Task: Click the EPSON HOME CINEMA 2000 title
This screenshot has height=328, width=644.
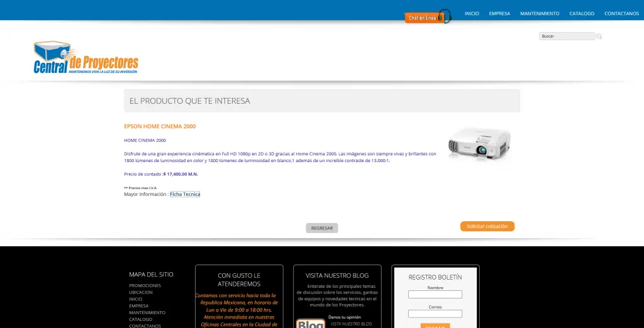Action: tap(160, 126)
